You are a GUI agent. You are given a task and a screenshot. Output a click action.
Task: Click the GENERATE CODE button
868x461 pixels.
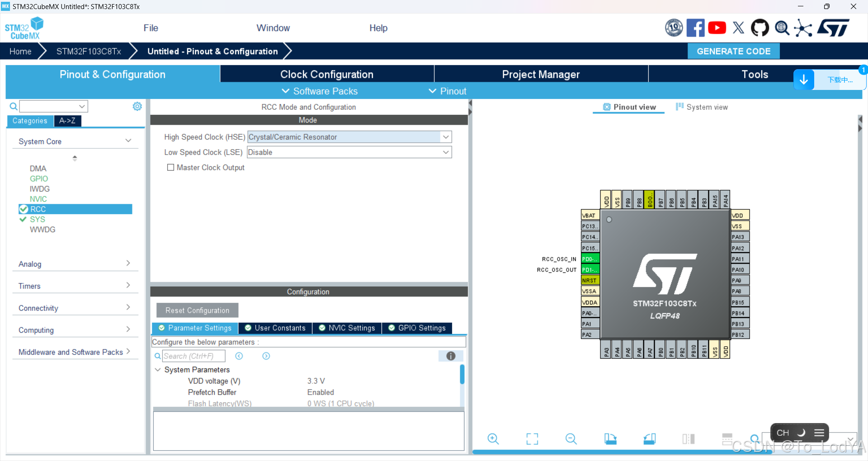pos(734,51)
